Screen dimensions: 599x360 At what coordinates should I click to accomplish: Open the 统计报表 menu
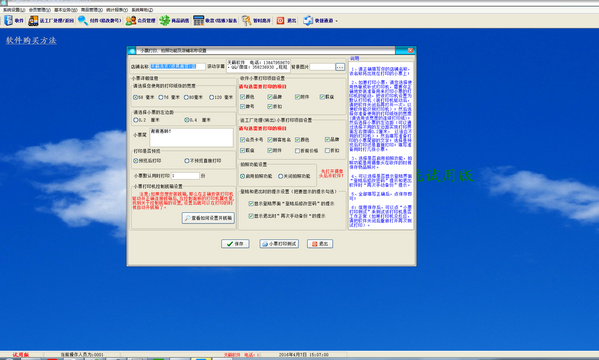(x=117, y=10)
